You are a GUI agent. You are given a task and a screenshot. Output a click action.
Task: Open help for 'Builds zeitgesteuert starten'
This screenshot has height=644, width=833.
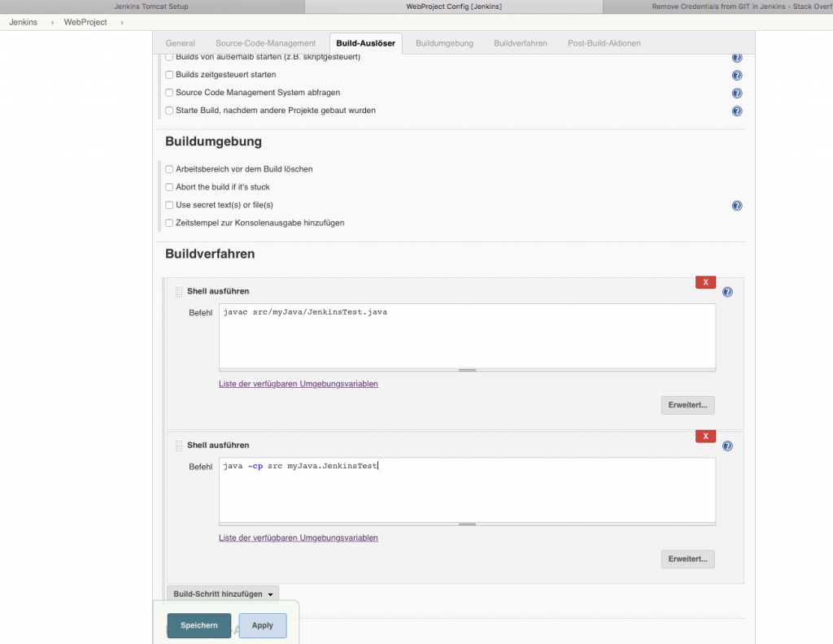[737, 75]
